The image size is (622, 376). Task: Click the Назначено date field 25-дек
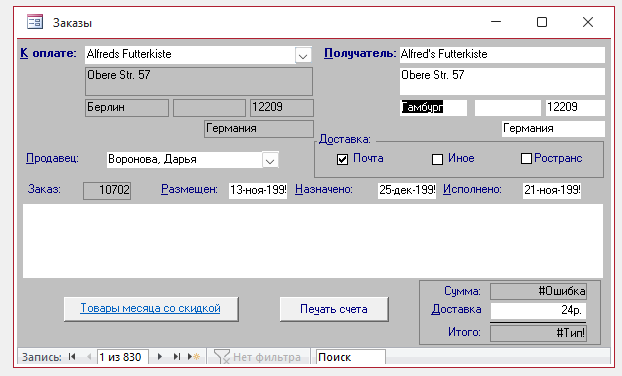(x=407, y=190)
